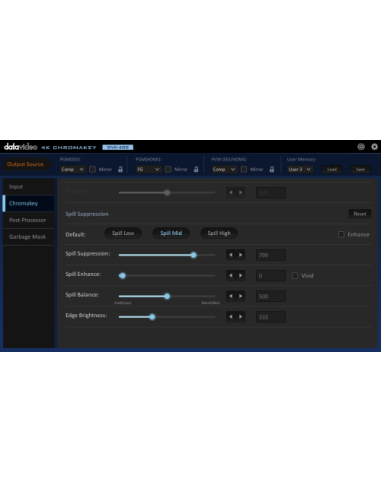Decrease Edge Brightness with left arrow
The width and height of the screenshot is (381, 492).
tap(231, 317)
